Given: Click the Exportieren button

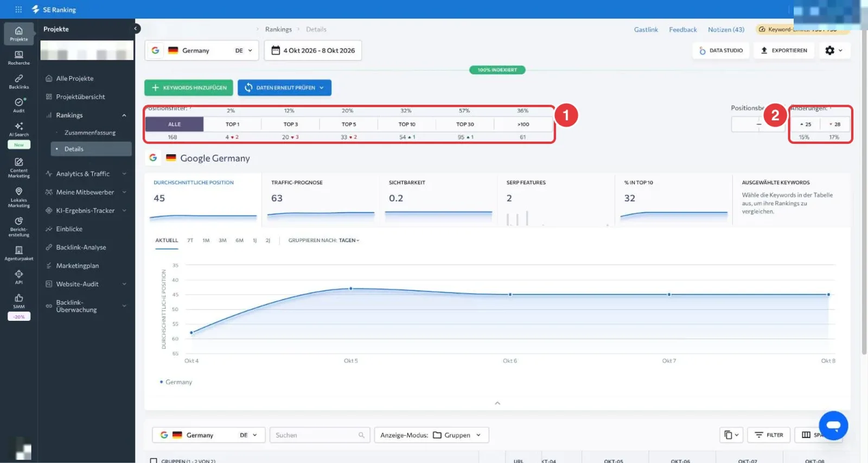Looking at the screenshot, I should coord(784,50).
